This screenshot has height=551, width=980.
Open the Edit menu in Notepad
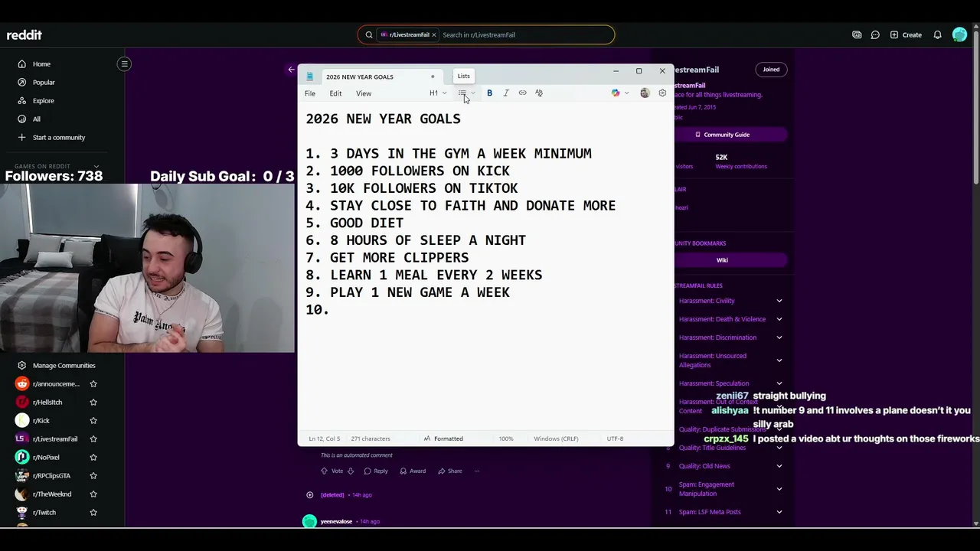(335, 93)
